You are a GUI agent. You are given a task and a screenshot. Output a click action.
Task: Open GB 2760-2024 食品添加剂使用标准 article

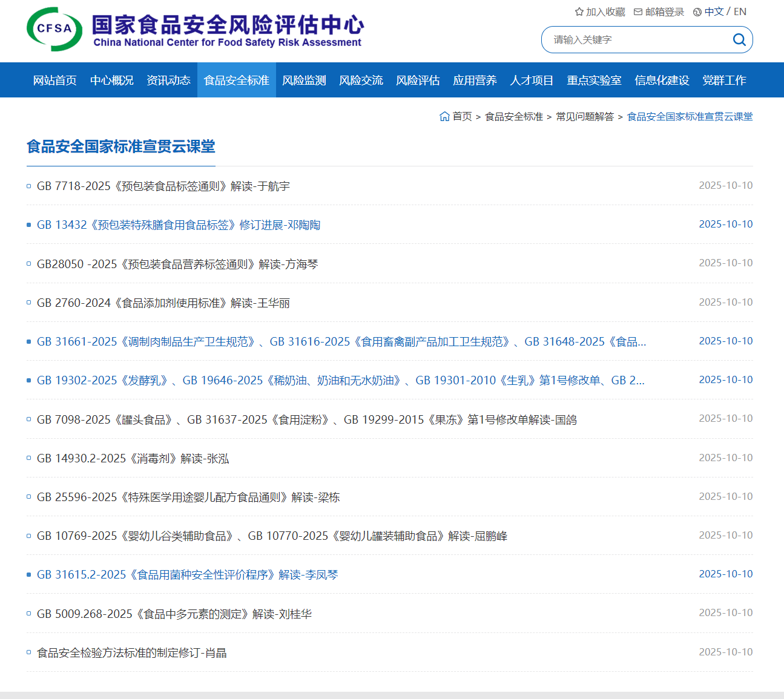[x=163, y=303]
